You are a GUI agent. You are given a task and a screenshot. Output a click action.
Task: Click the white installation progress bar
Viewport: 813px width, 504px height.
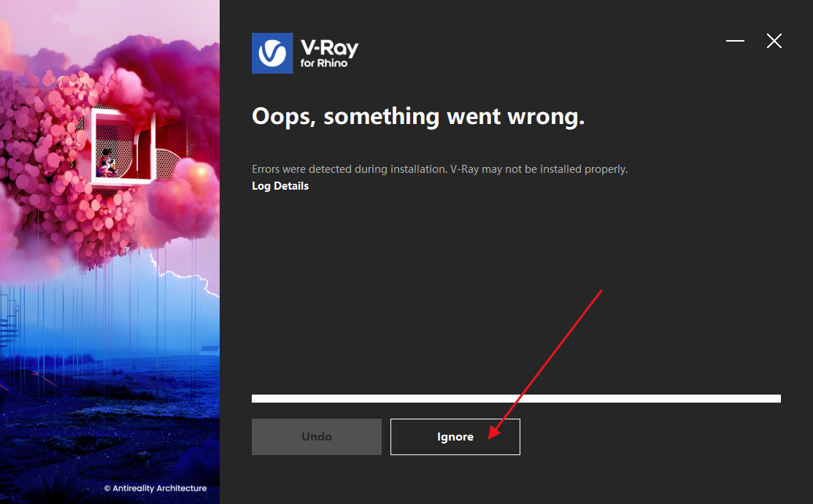pos(517,398)
